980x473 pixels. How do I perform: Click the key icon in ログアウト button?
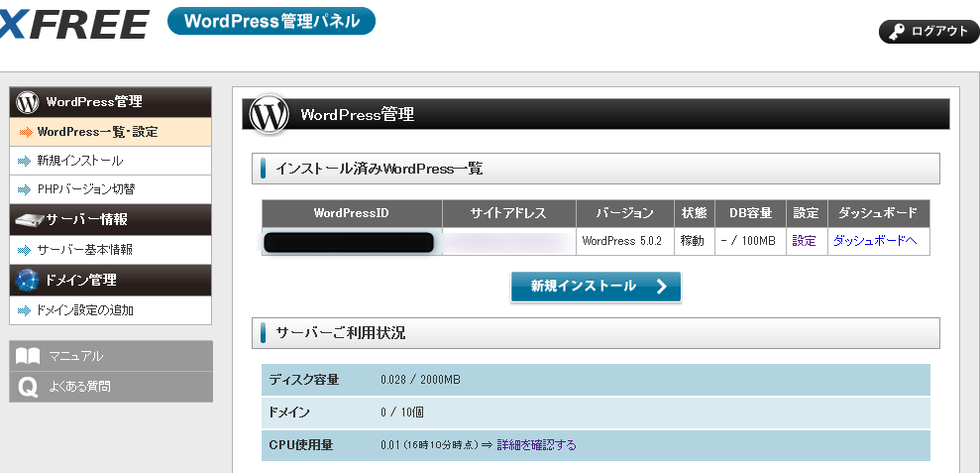point(898,33)
